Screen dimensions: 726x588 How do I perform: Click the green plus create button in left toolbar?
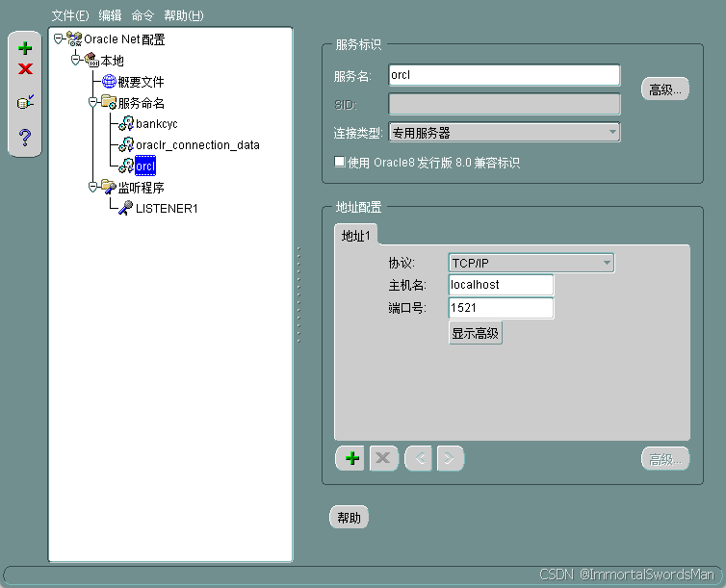click(25, 48)
